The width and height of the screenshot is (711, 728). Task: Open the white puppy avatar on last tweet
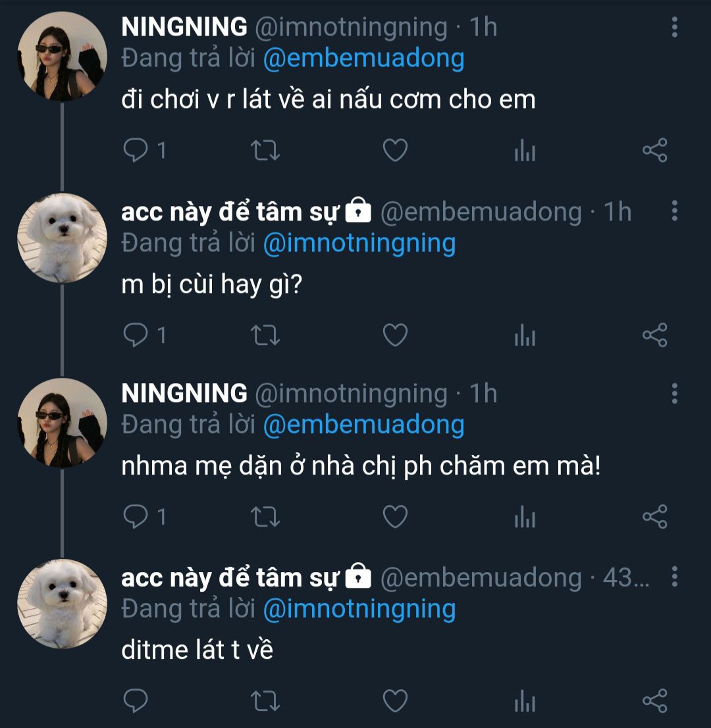click(62, 604)
